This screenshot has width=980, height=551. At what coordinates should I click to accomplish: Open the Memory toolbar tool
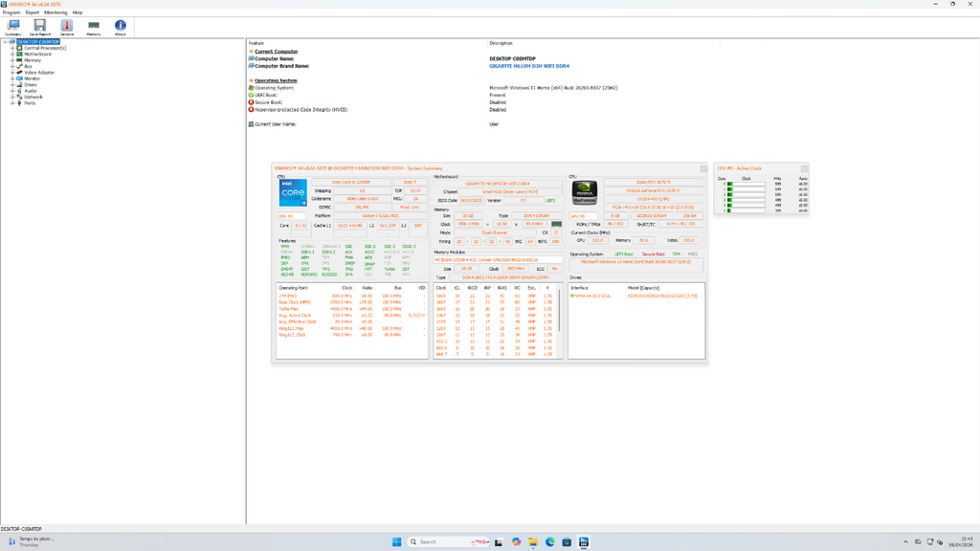click(94, 27)
